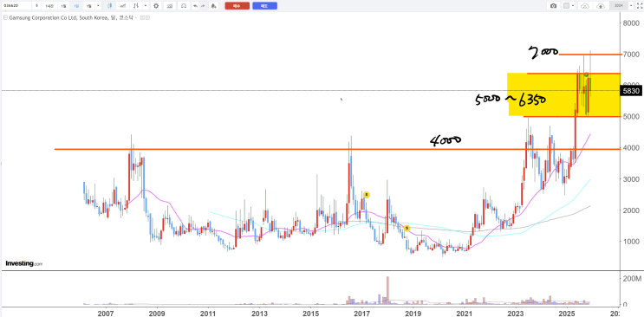Click the save chart to cloud upload icon
644x317 pixels.
601,6
